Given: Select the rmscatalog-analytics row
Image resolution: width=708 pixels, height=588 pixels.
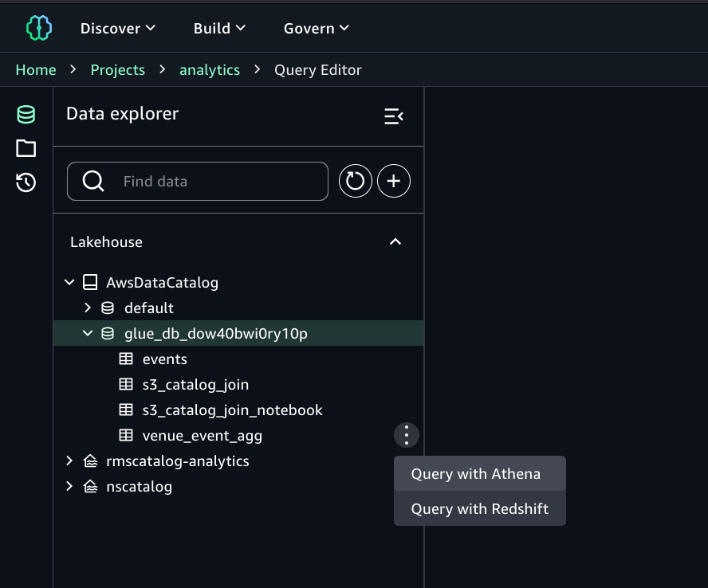Looking at the screenshot, I should pyautogui.click(x=238, y=461).
